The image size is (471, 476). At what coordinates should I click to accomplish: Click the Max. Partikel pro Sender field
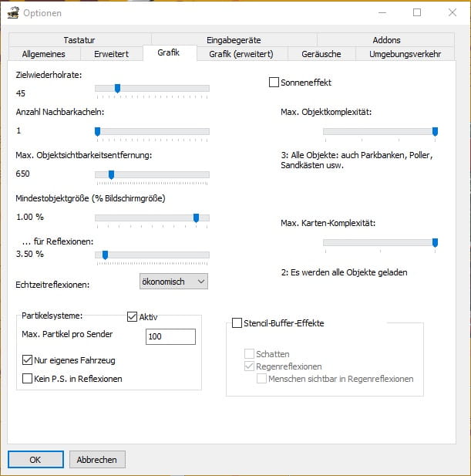(170, 337)
